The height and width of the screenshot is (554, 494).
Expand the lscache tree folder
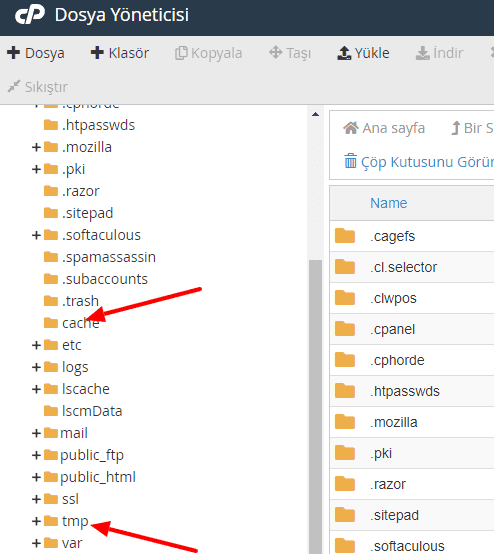(x=36, y=389)
